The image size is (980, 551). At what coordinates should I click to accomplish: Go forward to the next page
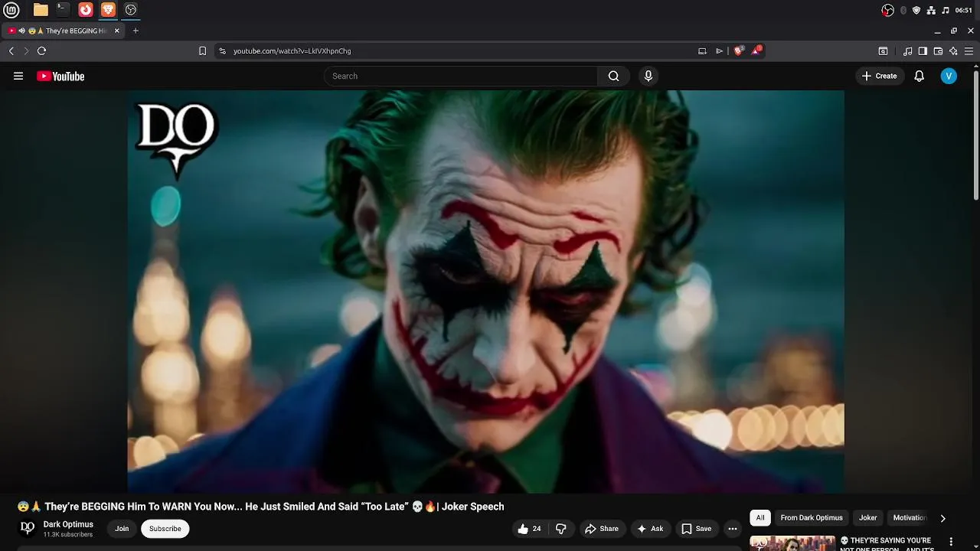point(26,51)
